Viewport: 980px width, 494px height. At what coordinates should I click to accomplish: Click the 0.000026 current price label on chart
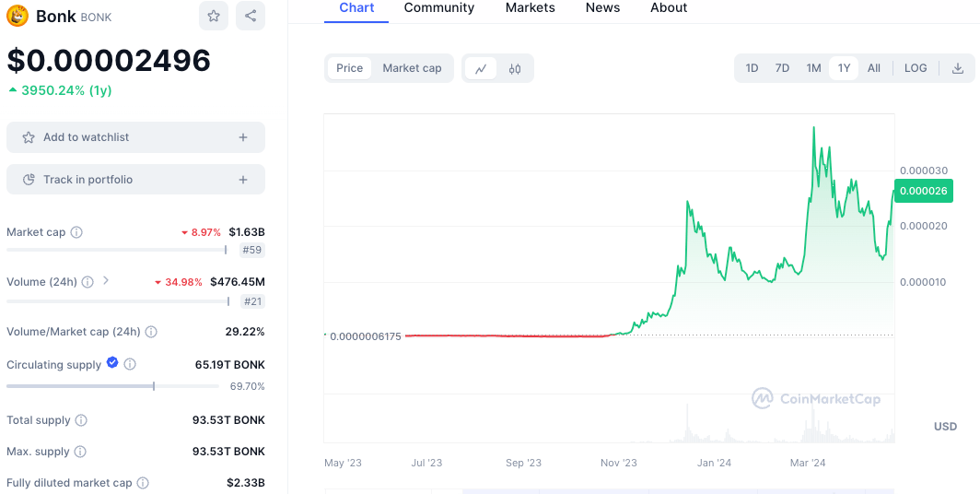click(923, 191)
